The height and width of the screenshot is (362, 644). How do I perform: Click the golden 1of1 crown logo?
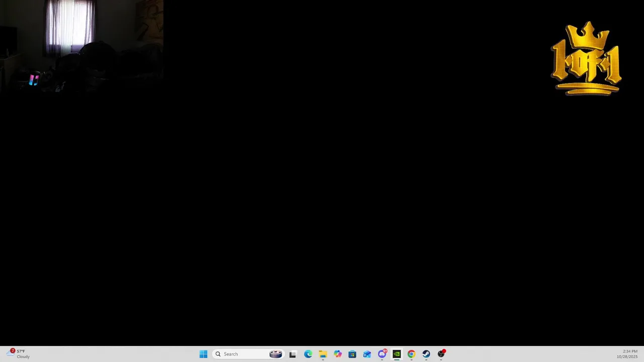586,58
